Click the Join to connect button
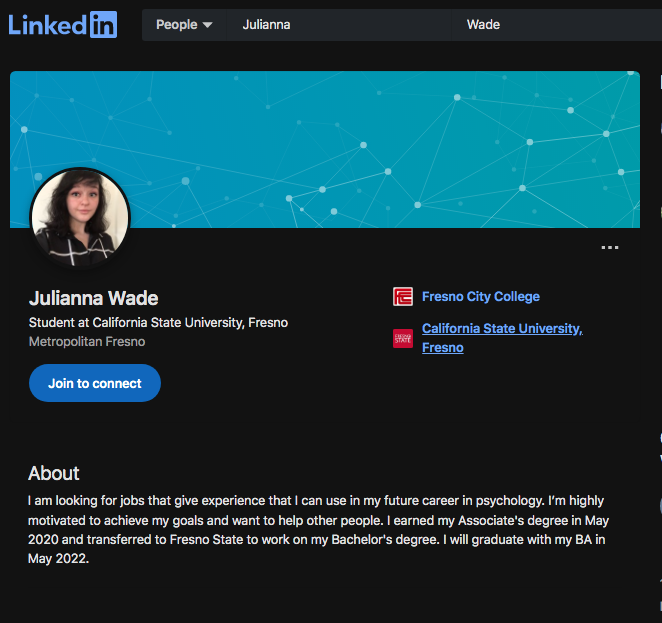This screenshot has height=623, width=662. pyautogui.click(x=95, y=383)
